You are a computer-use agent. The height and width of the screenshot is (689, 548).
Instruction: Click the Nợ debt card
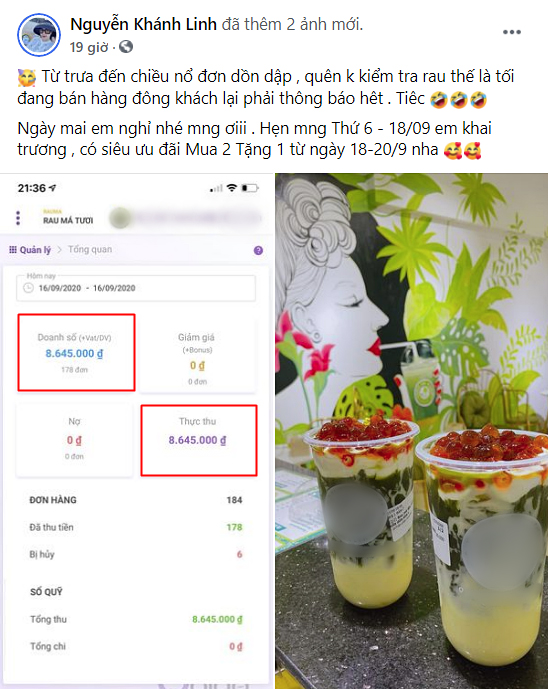tap(74, 439)
